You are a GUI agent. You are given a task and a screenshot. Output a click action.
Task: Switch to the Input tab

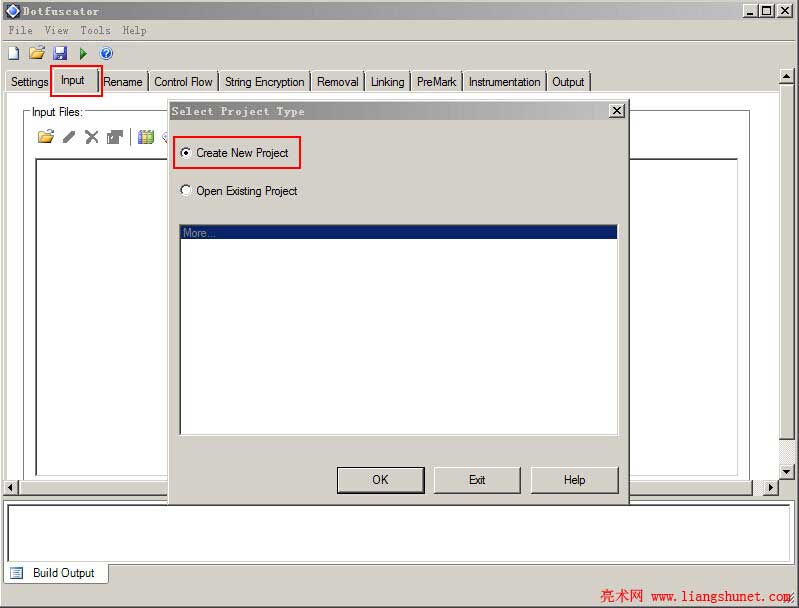coord(75,81)
